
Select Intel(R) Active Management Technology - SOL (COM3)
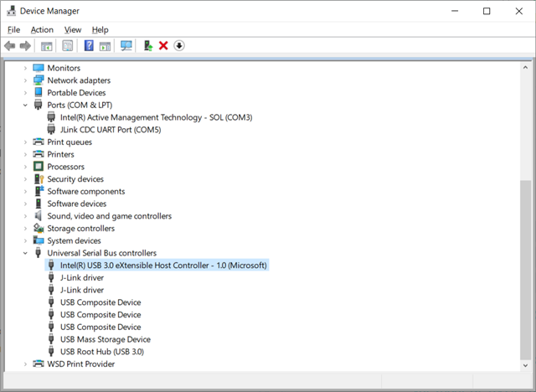tap(157, 117)
